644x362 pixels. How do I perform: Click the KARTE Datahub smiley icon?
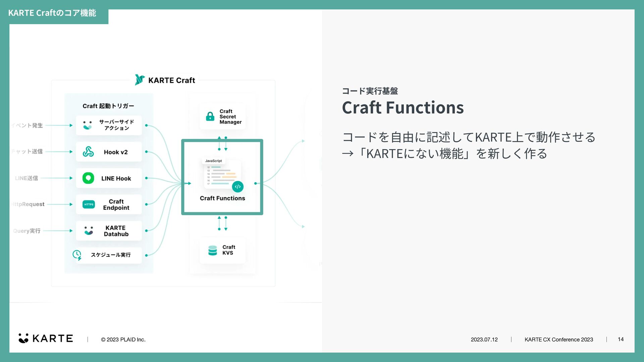coord(89,231)
